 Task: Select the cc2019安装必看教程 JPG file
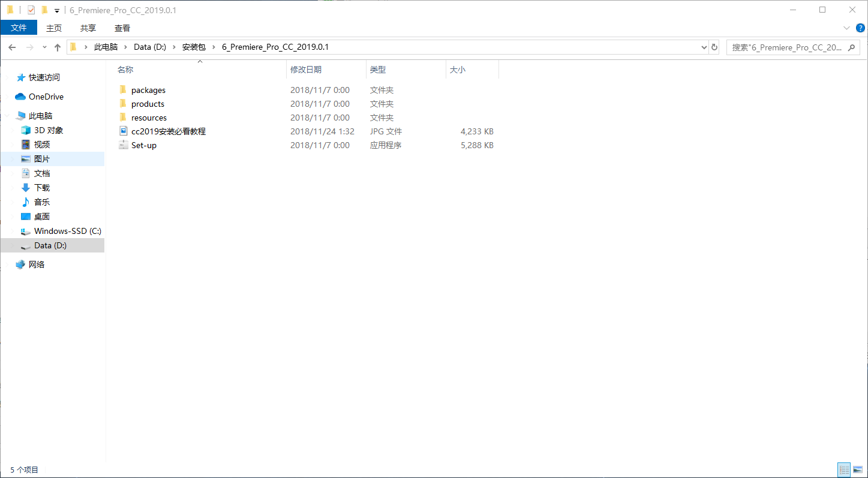pyautogui.click(x=168, y=131)
